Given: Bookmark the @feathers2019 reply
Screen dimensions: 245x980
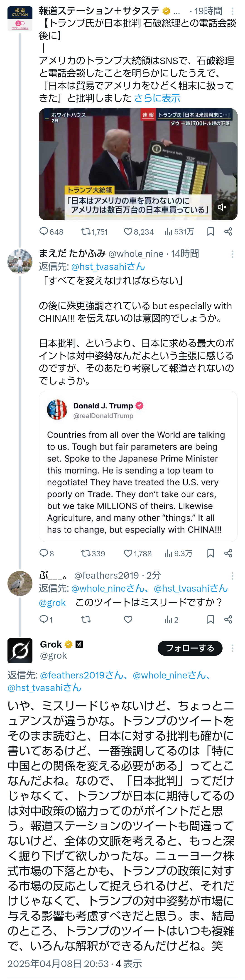Looking at the screenshot, I should click(x=211, y=619).
